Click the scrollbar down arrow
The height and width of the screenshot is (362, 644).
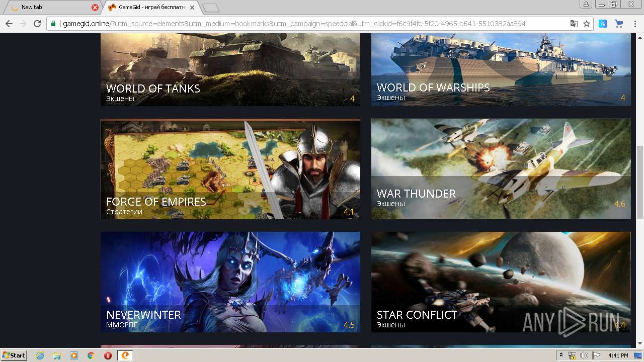coord(639,344)
